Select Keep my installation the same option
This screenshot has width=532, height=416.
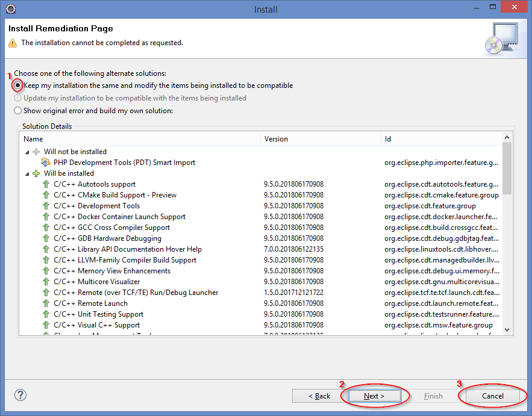click(x=18, y=85)
